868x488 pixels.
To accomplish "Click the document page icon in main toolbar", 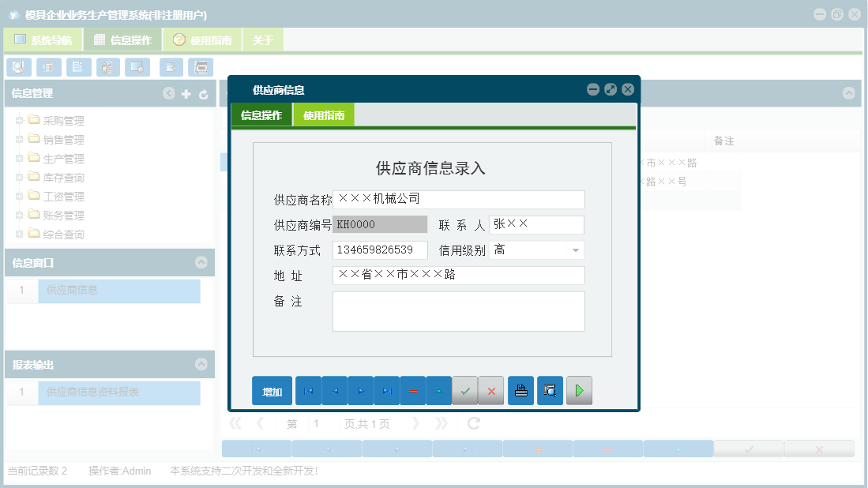I will pyautogui.click(x=79, y=67).
